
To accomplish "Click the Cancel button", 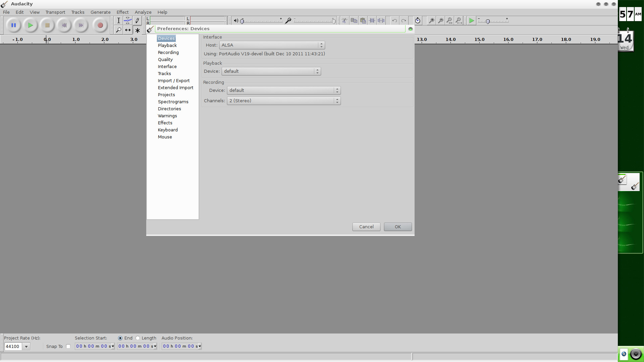I will click(x=366, y=227).
